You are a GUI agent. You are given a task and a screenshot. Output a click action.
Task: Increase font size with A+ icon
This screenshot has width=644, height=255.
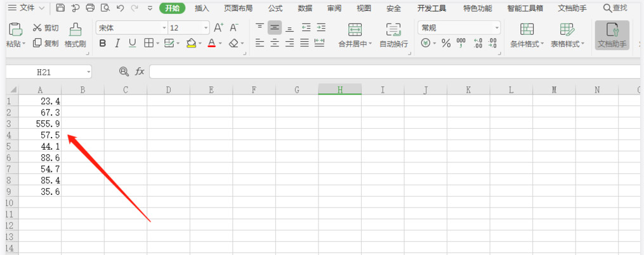click(218, 28)
